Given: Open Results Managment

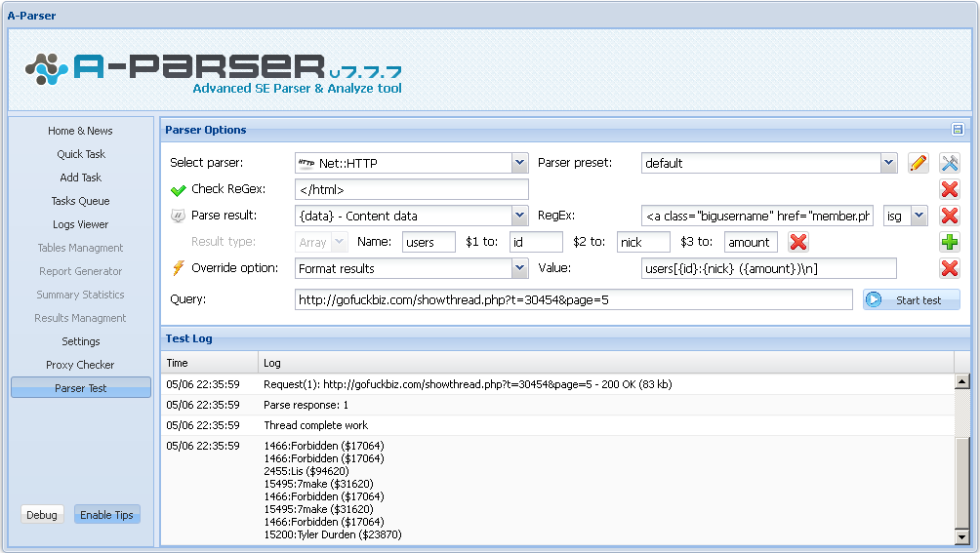Looking at the screenshot, I should click(x=81, y=318).
